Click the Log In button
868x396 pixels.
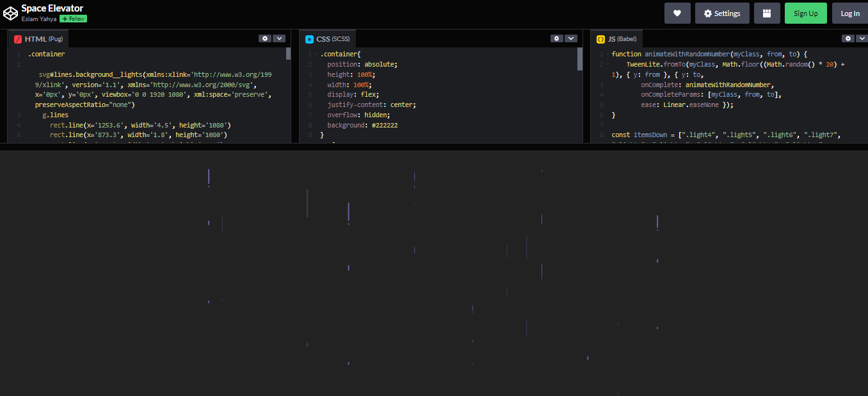pos(849,13)
